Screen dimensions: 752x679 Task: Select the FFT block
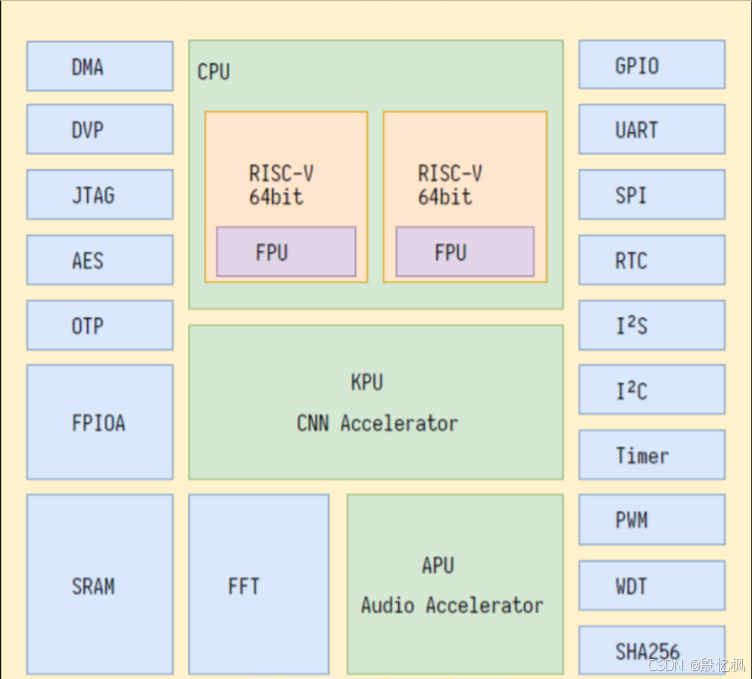[x=259, y=585]
